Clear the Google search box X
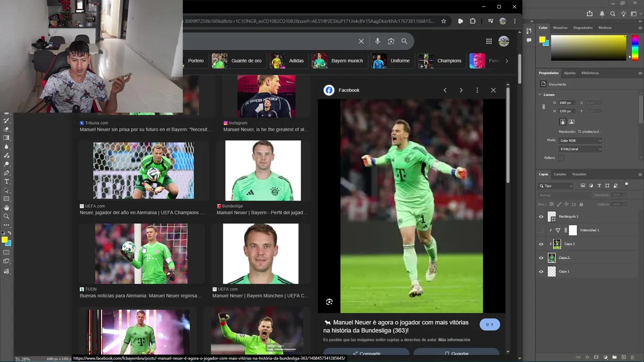Image resolution: width=644 pixels, height=362 pixels. point(361,41)
